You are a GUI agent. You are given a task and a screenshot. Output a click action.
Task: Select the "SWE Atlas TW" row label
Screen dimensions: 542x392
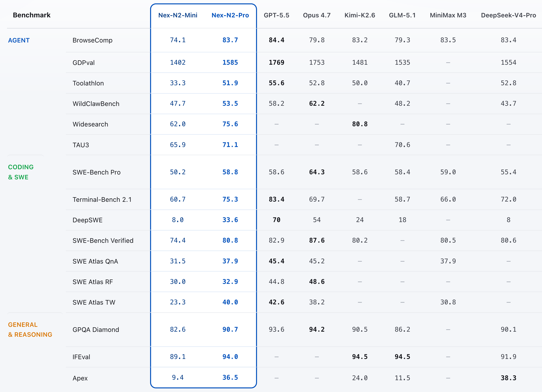coord(94,302)
